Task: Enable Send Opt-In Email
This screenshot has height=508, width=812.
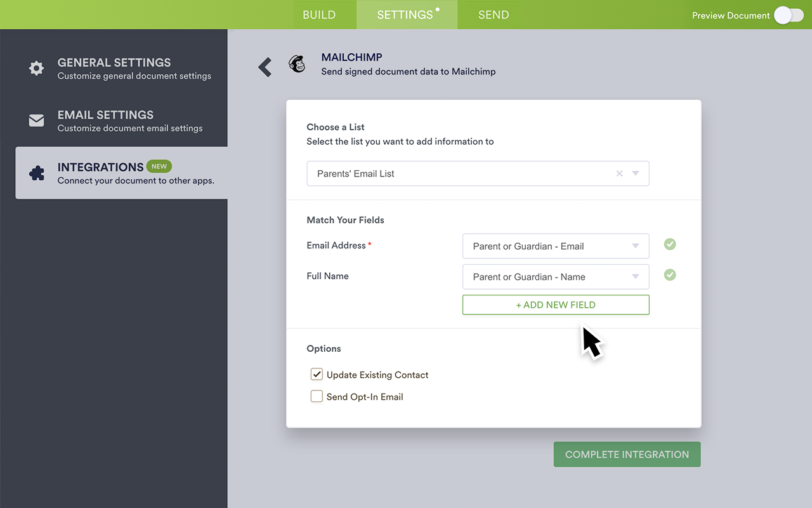Action: 317,396
